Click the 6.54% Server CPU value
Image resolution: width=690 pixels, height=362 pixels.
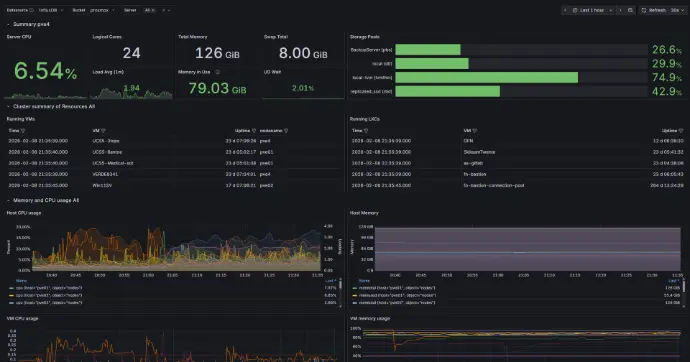pyautogui.click(x=45, y=71)
